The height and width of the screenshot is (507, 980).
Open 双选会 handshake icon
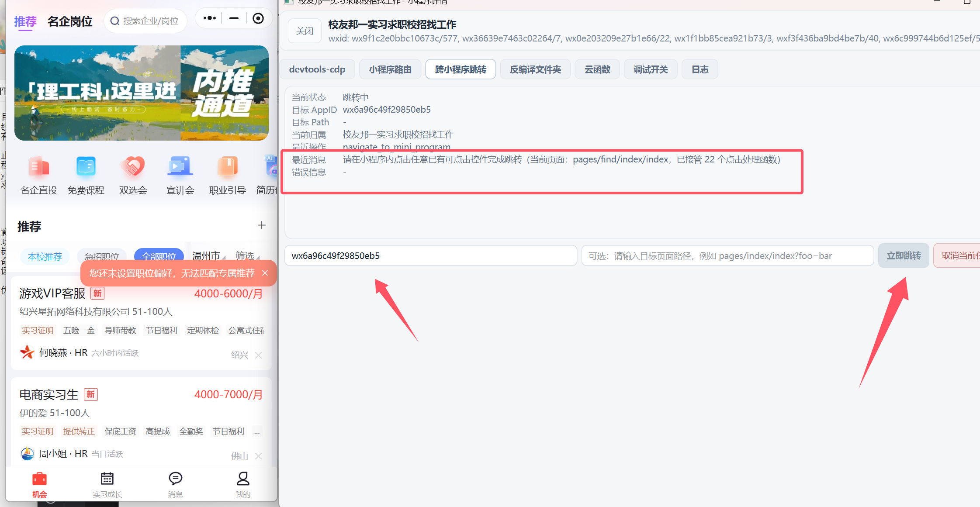coord(133,167)
